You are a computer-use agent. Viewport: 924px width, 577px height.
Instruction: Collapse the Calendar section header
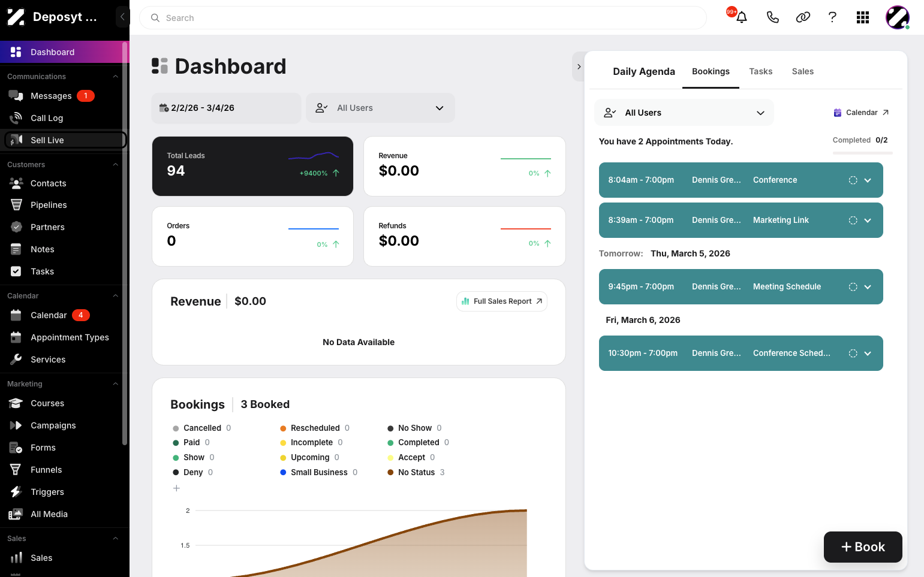click(x=115, y=296)
